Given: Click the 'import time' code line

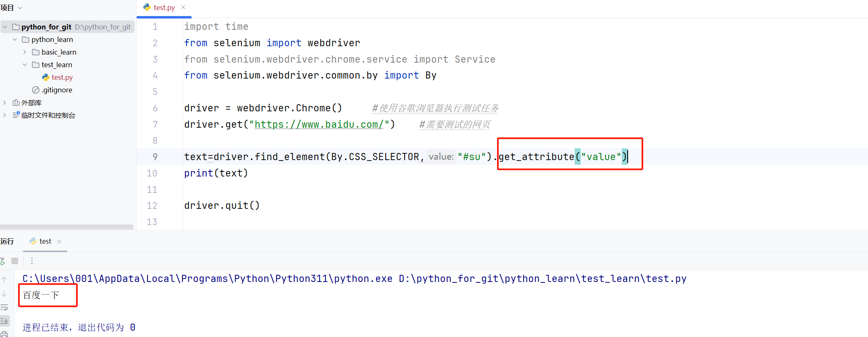Looking at the screenshot, I should pyautogui.click(x=216, y=26).
